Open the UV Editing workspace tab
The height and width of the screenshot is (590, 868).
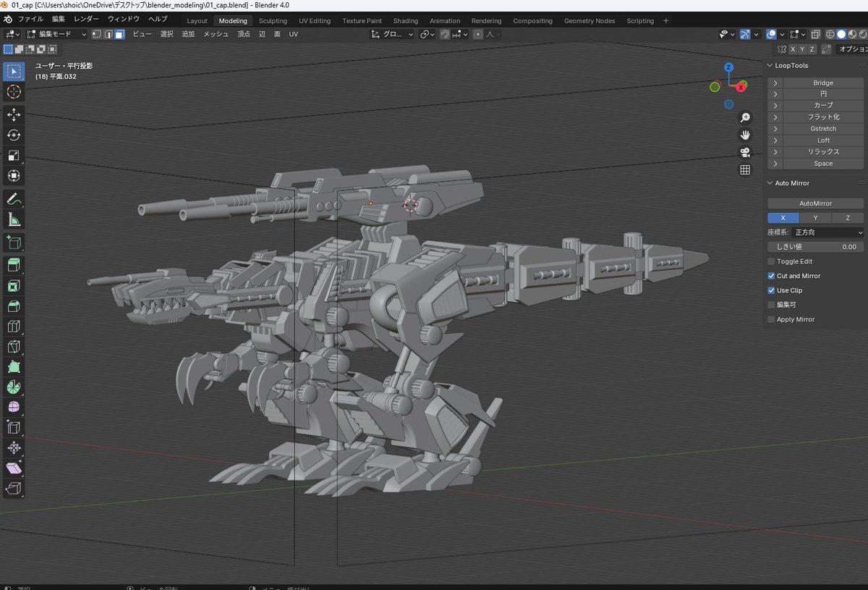(315, 21)
